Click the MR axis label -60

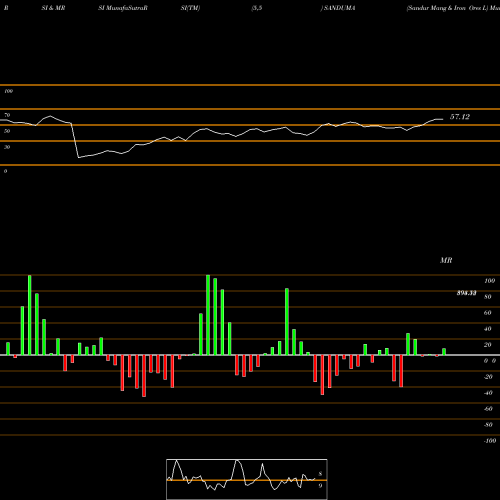[488, 409]
